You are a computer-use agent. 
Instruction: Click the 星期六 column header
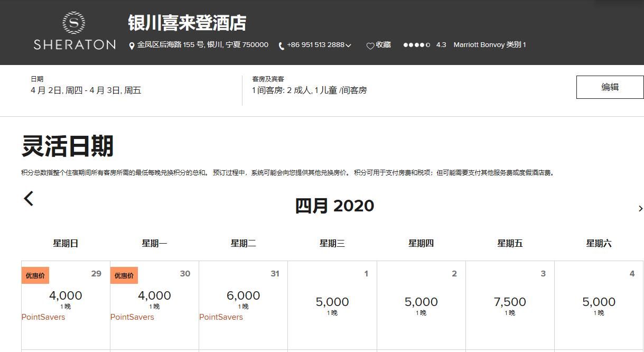pyautogui.click(x=599, y=244)
